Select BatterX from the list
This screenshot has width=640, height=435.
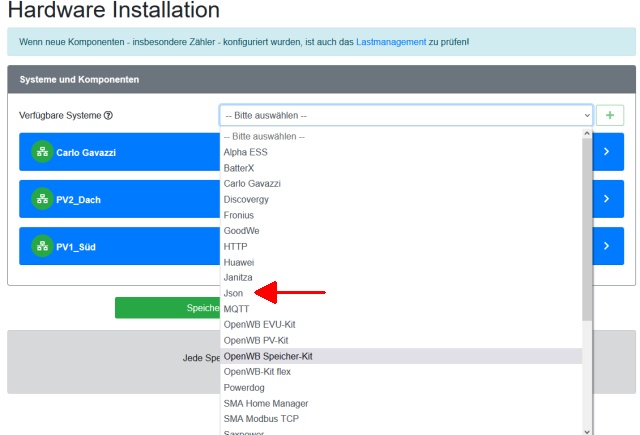(401, 168)
